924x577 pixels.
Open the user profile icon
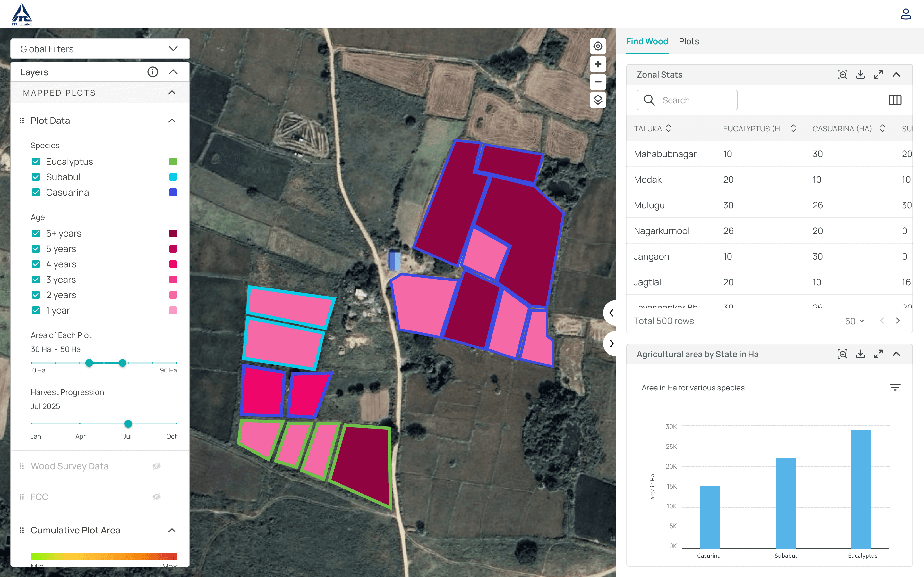(906, 14)
